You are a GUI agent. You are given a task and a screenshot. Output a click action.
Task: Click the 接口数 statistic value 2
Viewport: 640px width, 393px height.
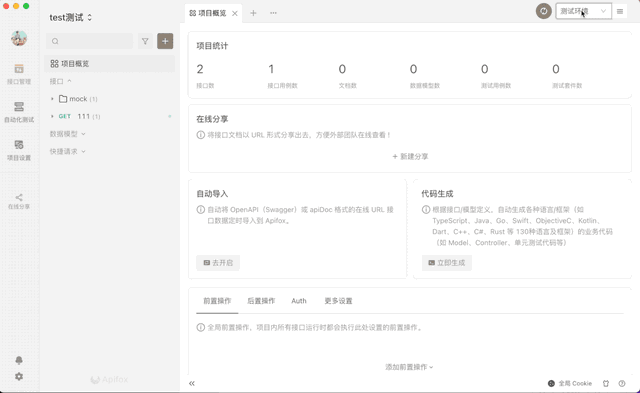coord(200,69)
